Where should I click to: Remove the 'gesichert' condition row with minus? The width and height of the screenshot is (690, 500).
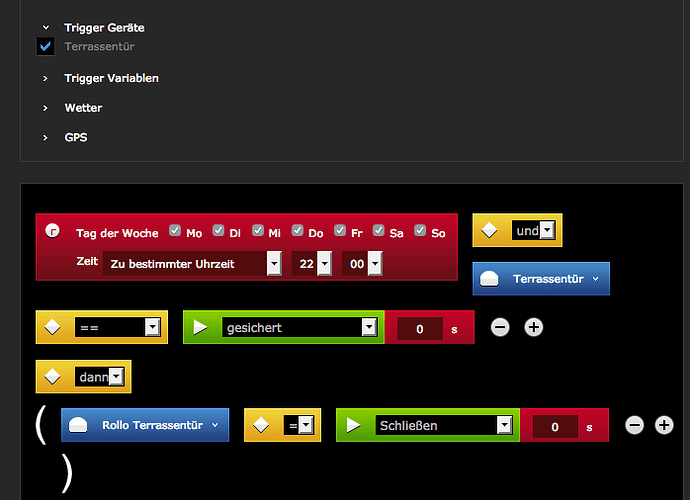pyautogui.click(x=500, y=327)
